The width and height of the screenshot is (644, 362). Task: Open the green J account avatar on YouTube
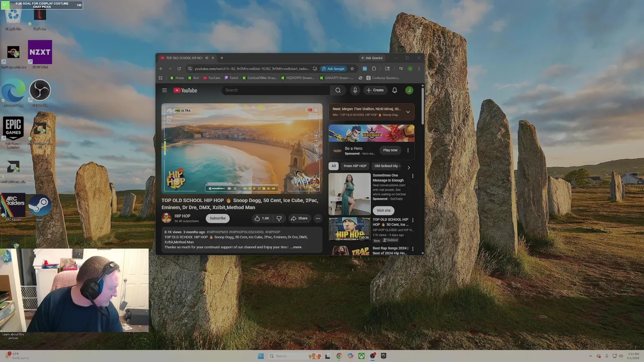(x=409, y=90)
